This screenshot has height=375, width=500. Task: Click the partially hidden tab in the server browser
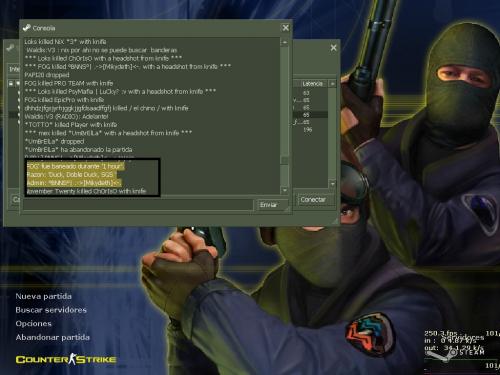click(x=14, y=69)
